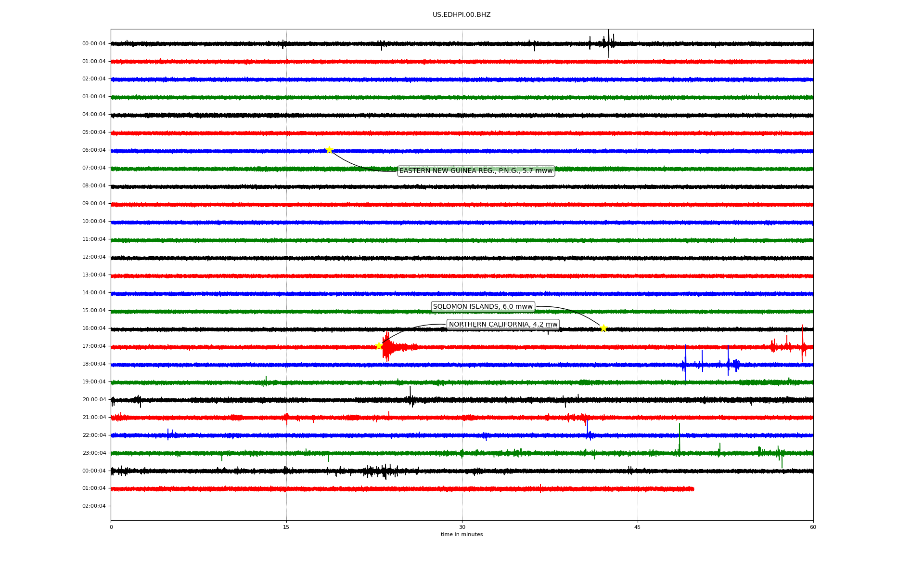Click the 16:00:04 row label
This screenshot has height=578, width=924.
(94, 328)
